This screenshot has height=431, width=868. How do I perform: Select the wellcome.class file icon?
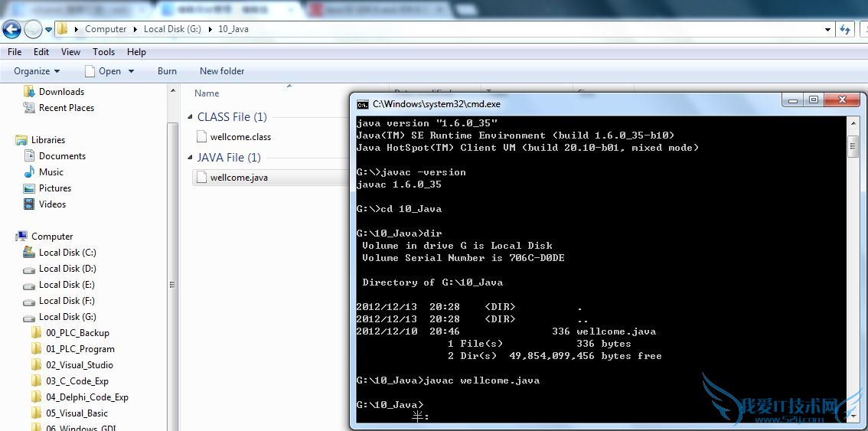point(202,137)
